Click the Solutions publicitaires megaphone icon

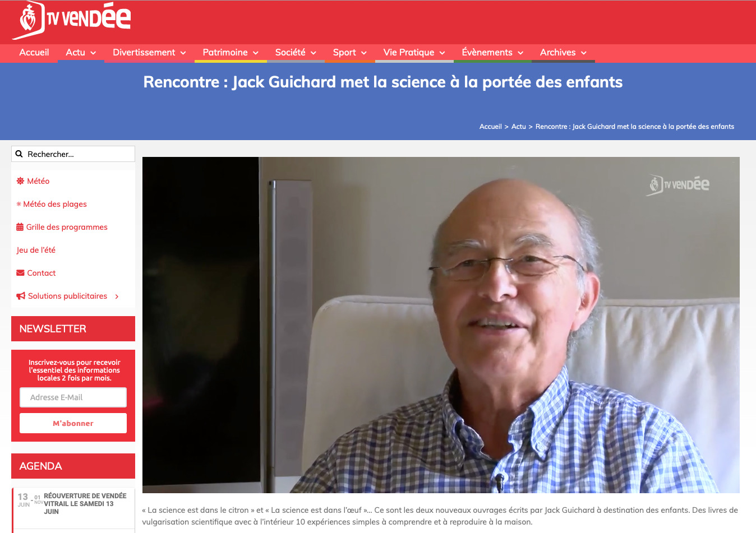(21, 296)
